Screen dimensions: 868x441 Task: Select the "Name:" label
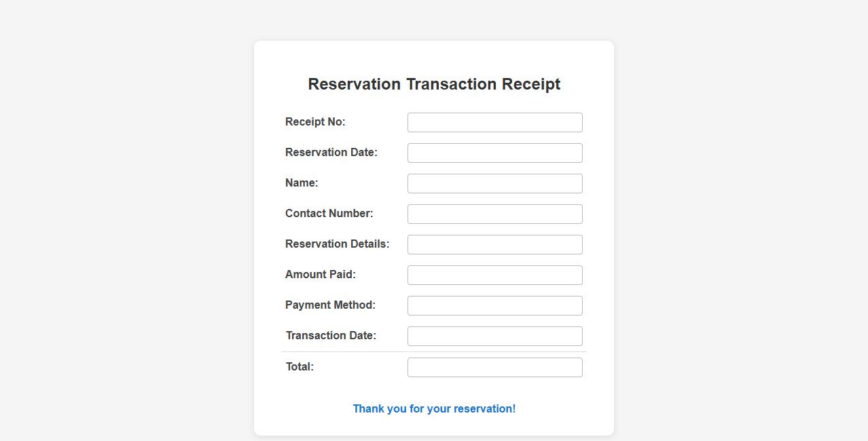[302, 183]
